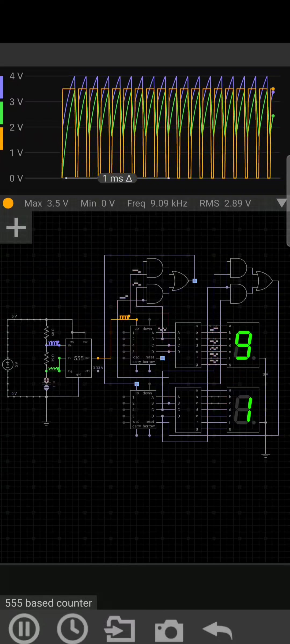Select the green scope channel color bar

coord(1,113)
